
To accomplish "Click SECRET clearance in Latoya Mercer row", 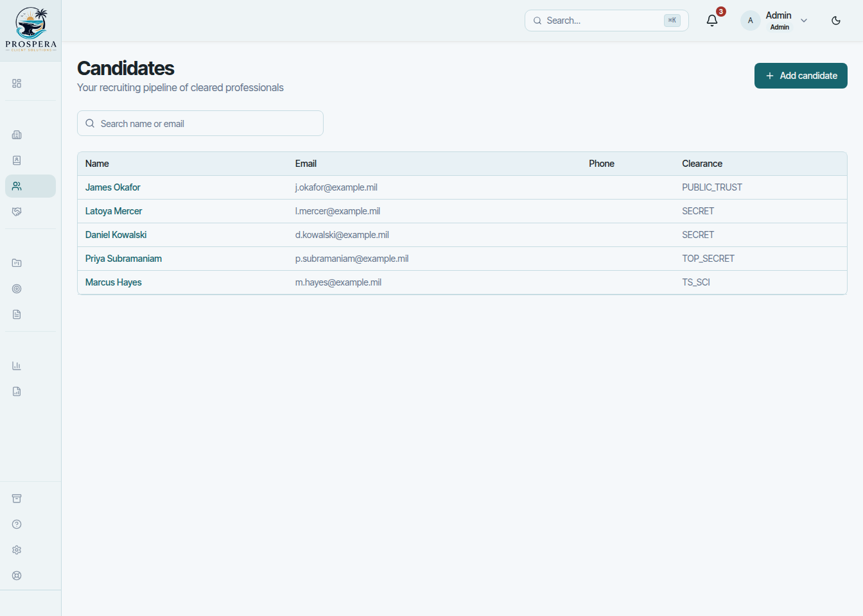I will coord(698,211).
